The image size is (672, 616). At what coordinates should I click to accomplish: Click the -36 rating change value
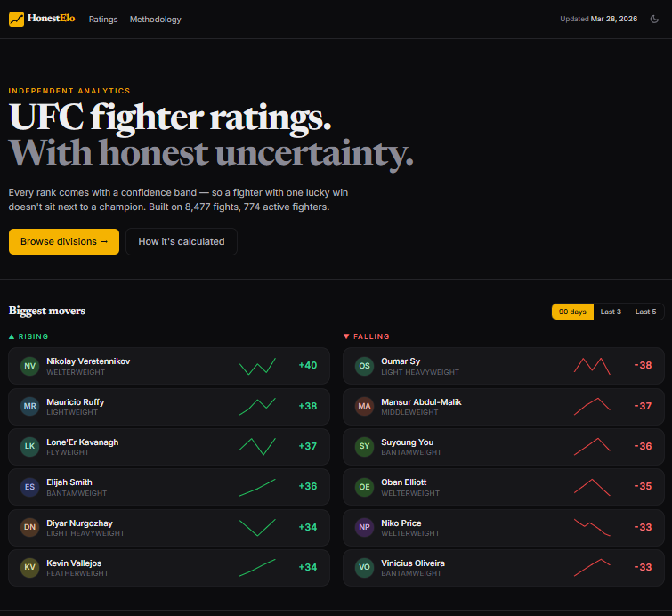[643, 446]
